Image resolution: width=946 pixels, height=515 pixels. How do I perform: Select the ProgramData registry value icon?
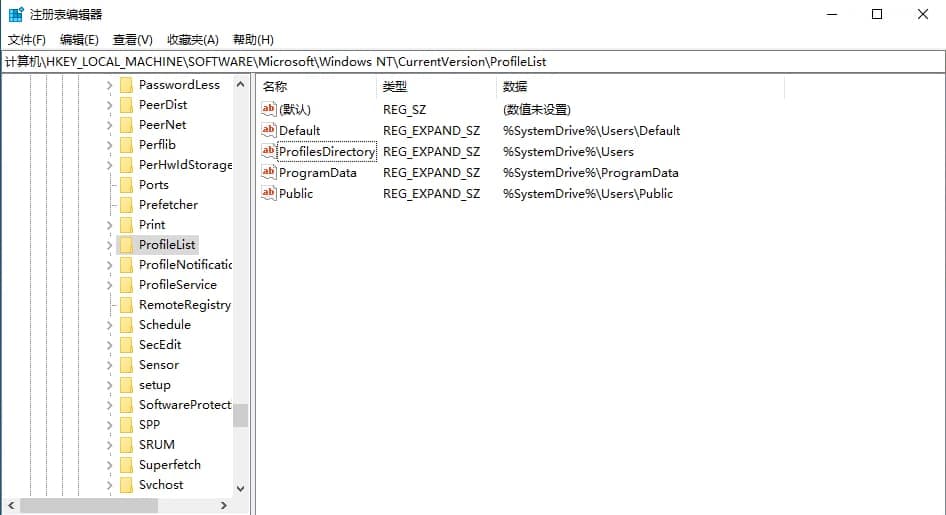268,172
